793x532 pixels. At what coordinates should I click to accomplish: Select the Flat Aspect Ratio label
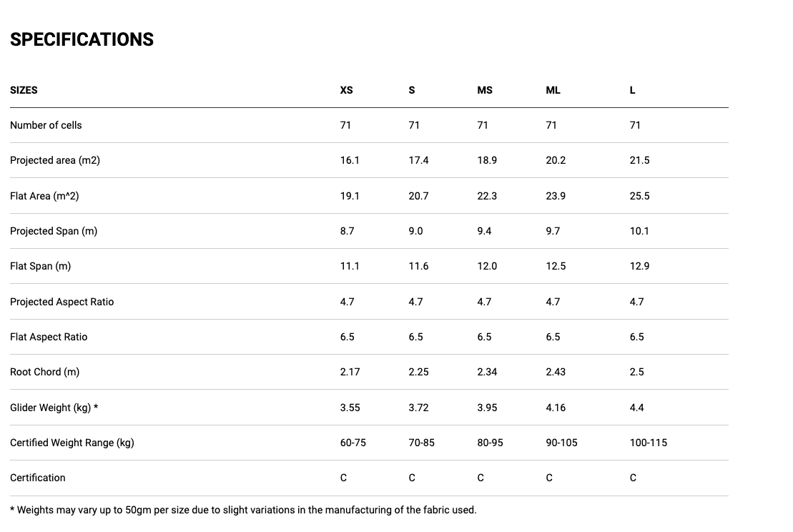click(x=49, y=337)
